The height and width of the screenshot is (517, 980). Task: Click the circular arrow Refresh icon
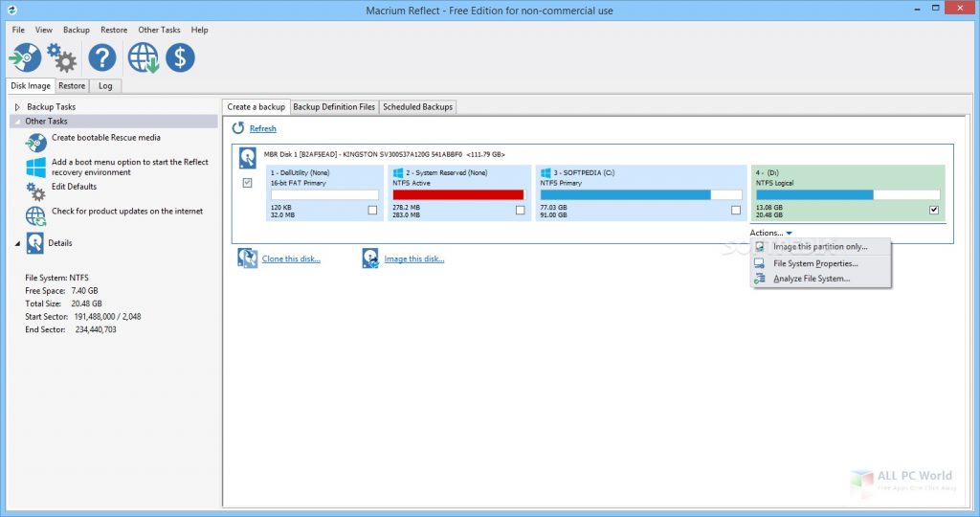point(238,128)
